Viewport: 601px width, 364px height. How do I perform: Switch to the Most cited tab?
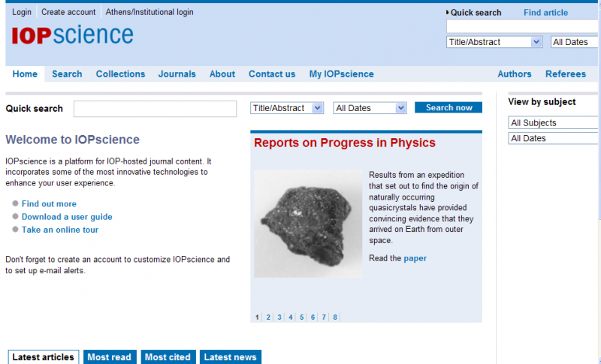pyautogui.click(x=168, y=357)
